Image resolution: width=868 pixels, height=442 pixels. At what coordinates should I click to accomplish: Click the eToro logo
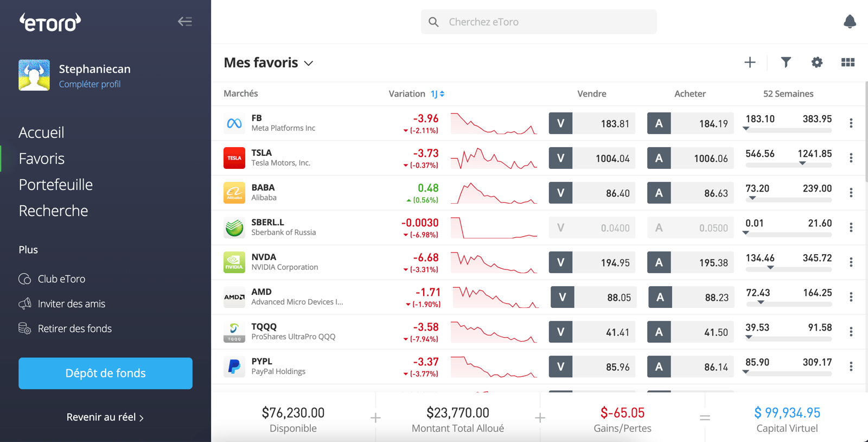coord(50,22)
